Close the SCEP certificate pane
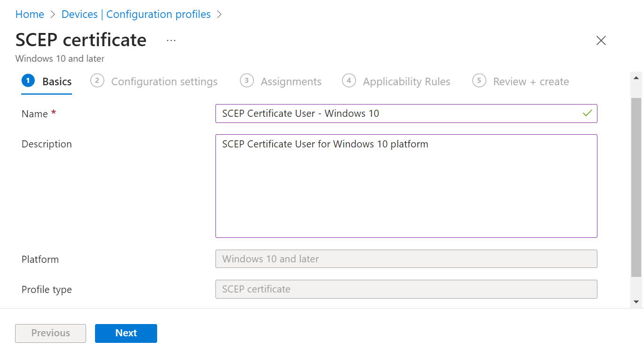The image size is (644, 349). (x=601, y=41)
